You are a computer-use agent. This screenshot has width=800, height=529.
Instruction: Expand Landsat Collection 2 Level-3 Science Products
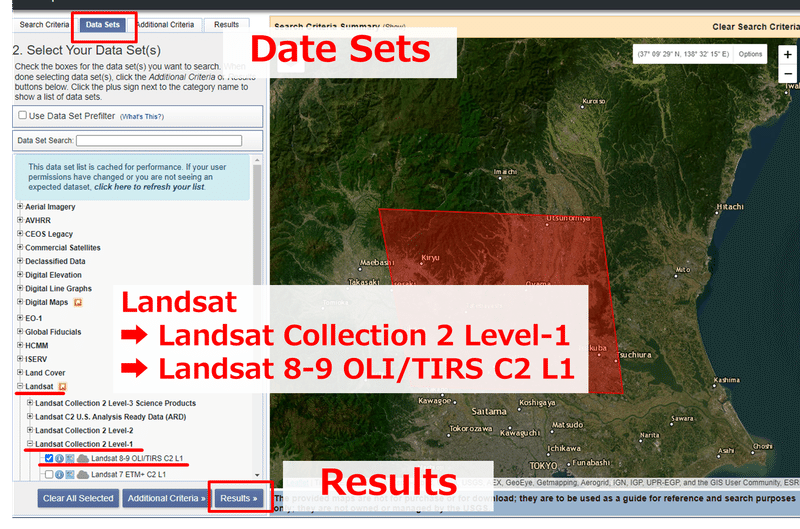pos(30,402)
